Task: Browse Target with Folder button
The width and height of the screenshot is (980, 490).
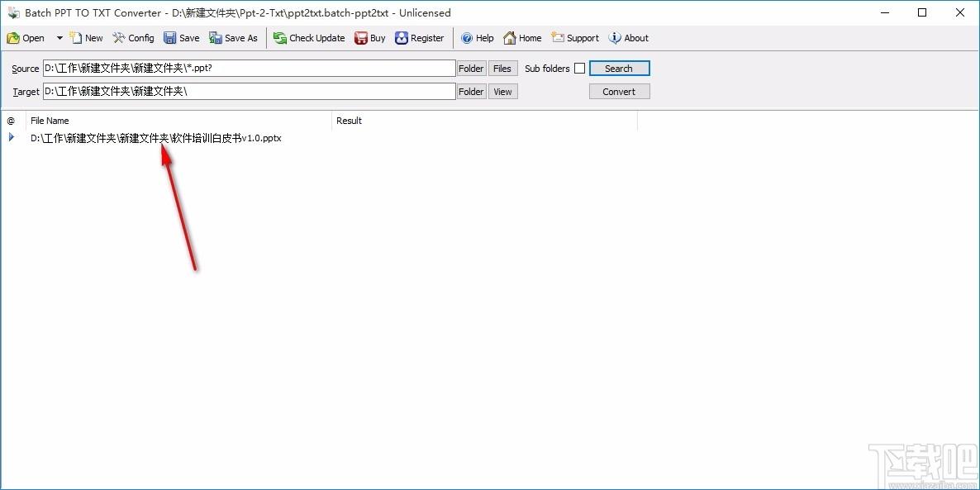Action: 471,91
